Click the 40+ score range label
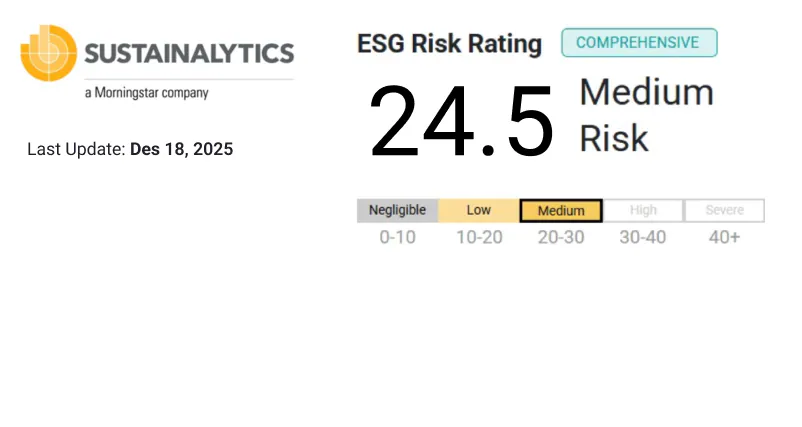The height and width of the screenshot is (427, 802). pyautogui.click(x=723, y=238)
